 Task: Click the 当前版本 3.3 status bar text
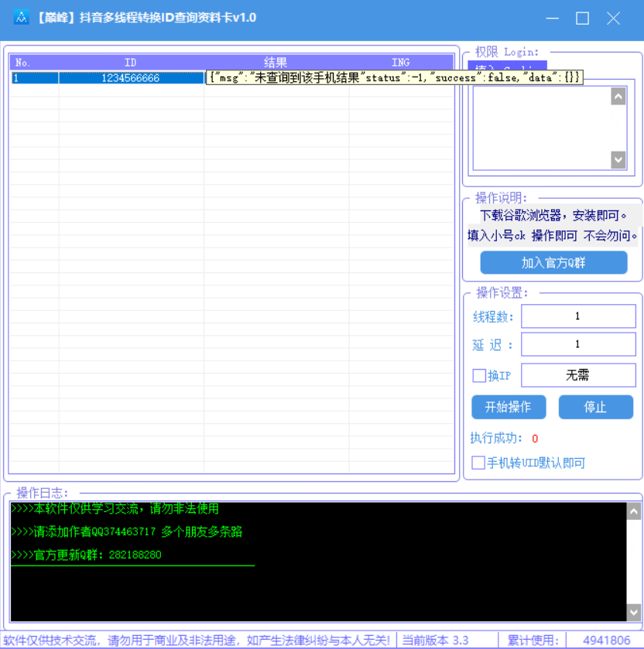[x=434, y=640]
